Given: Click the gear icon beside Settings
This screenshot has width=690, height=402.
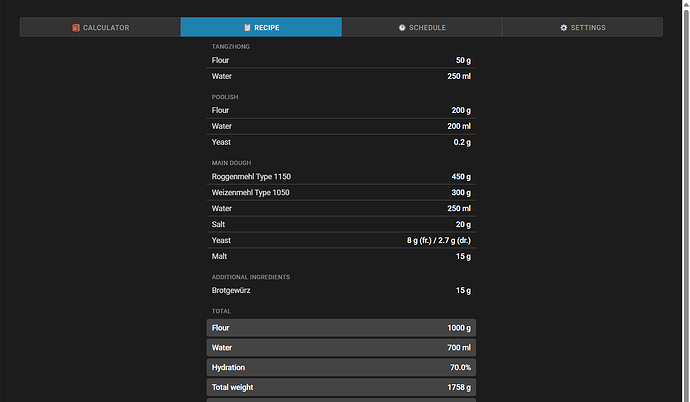Looking at the screenshot, I should (x=564, y=28).
